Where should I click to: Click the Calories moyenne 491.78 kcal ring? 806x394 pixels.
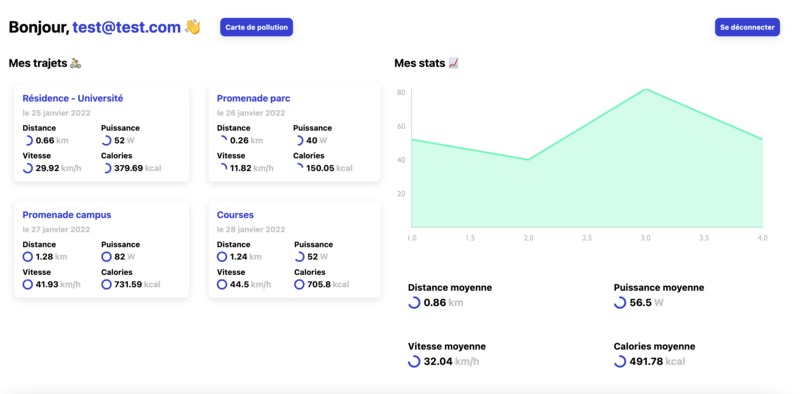(620, 361)
